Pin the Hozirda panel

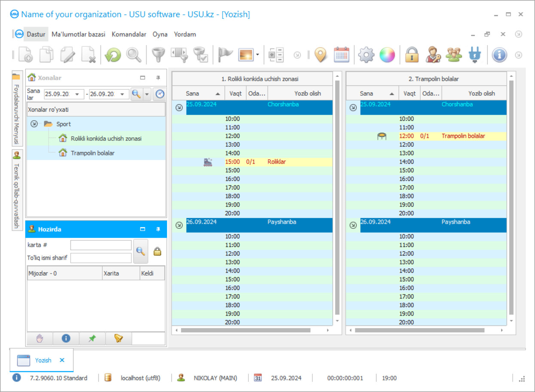158,229
